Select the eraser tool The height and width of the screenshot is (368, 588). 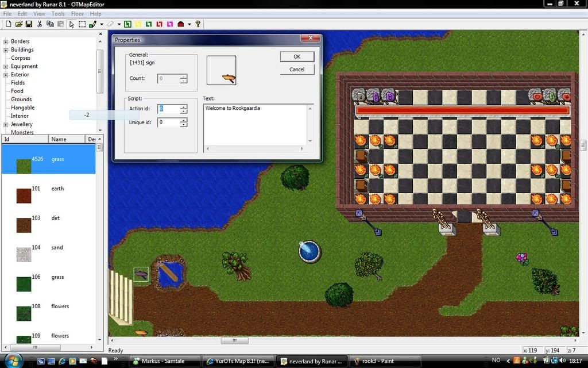(110, 24)
